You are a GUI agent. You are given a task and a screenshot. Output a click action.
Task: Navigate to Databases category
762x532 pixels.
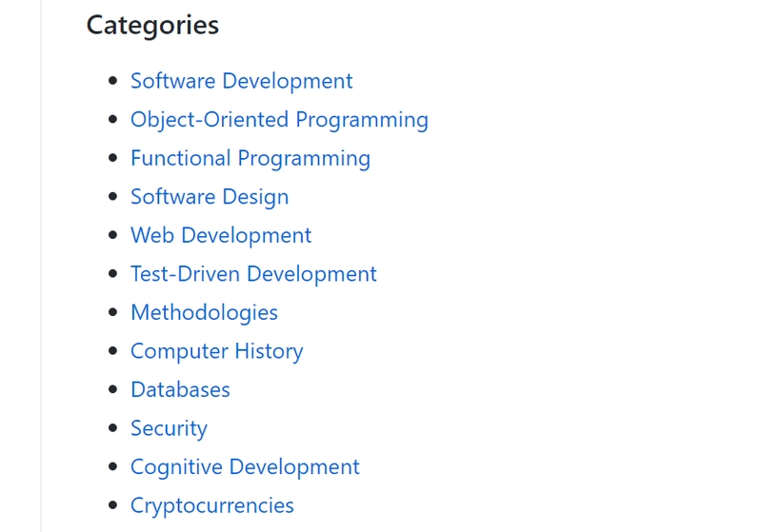180,390
